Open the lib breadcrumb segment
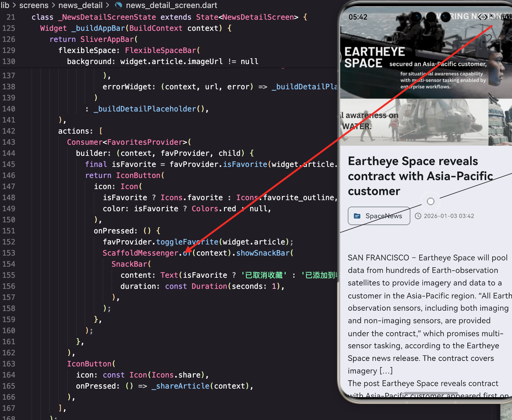 (x=5, y=5)
